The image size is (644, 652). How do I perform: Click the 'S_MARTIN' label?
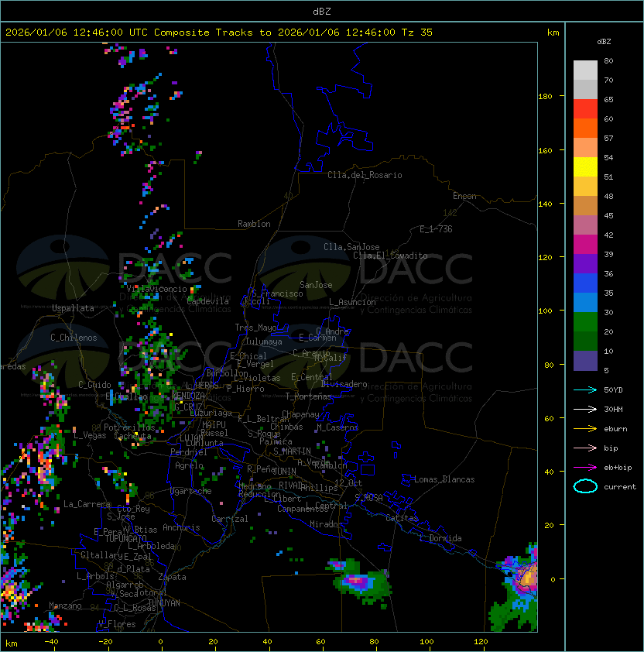point(292,451)
